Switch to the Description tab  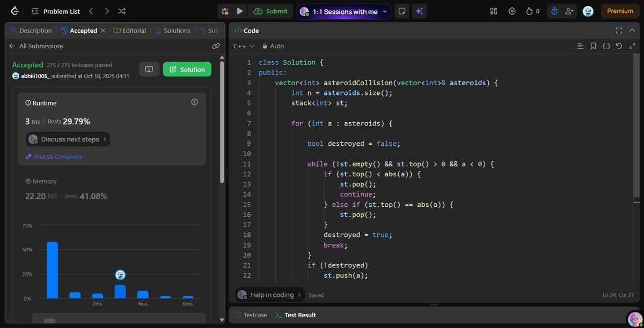31,31
